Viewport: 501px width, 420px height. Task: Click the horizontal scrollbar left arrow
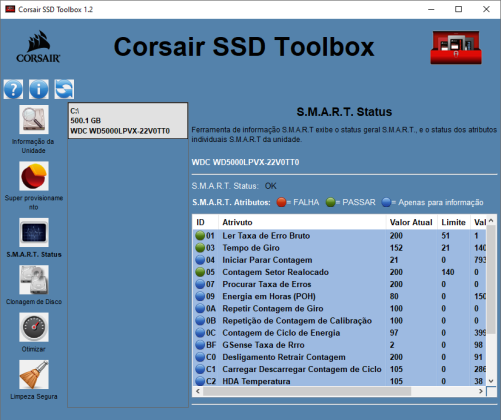(x=198, y=391)
